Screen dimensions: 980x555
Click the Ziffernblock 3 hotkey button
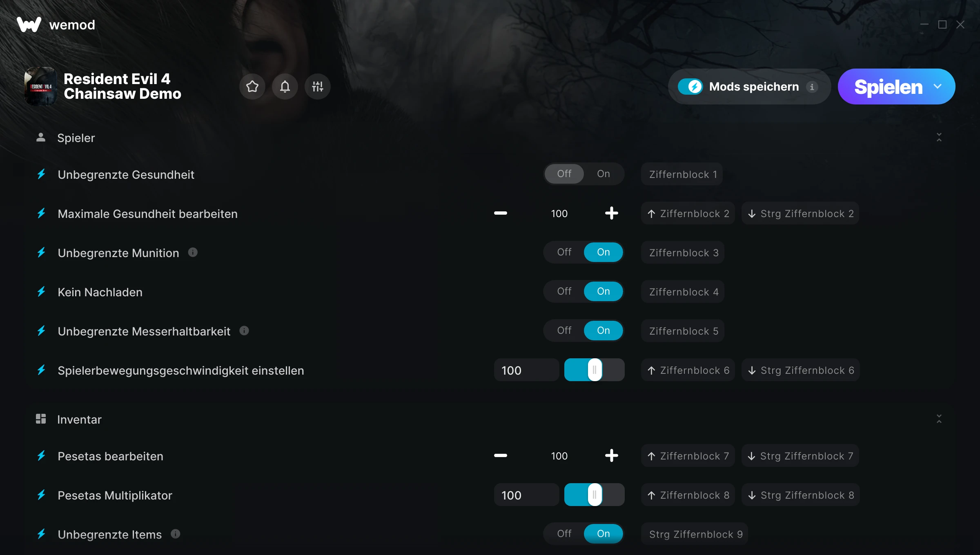(x=683, y=253)
